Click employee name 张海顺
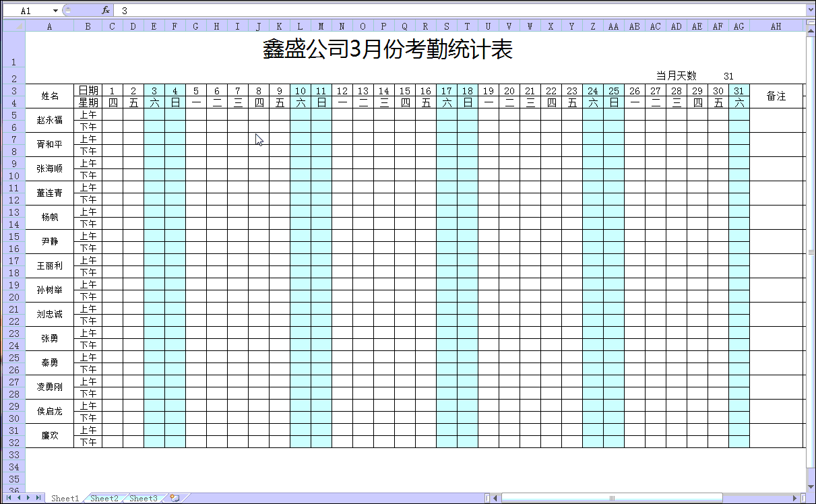 49,169
